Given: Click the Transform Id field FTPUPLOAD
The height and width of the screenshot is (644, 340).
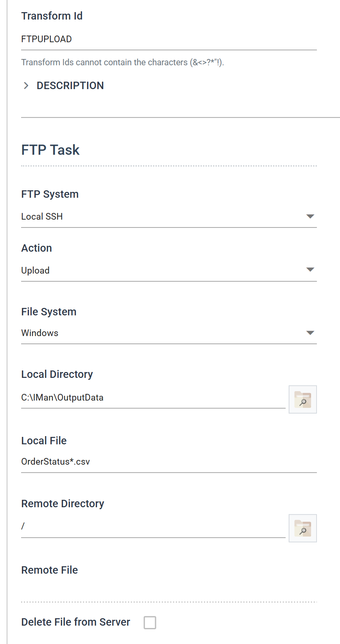Looking at the screenshot, I should coord(169,39).
